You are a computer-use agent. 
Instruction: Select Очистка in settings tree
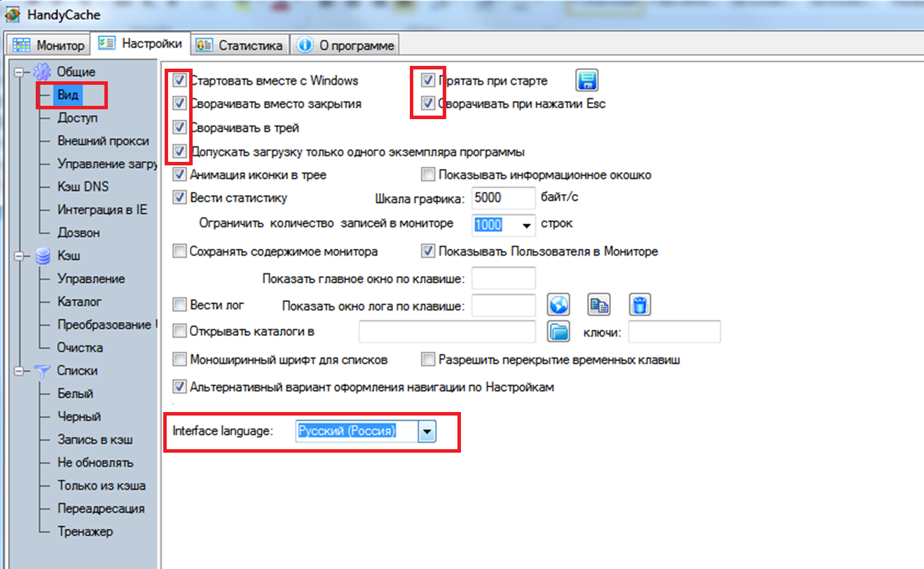(x=80, y=348)
